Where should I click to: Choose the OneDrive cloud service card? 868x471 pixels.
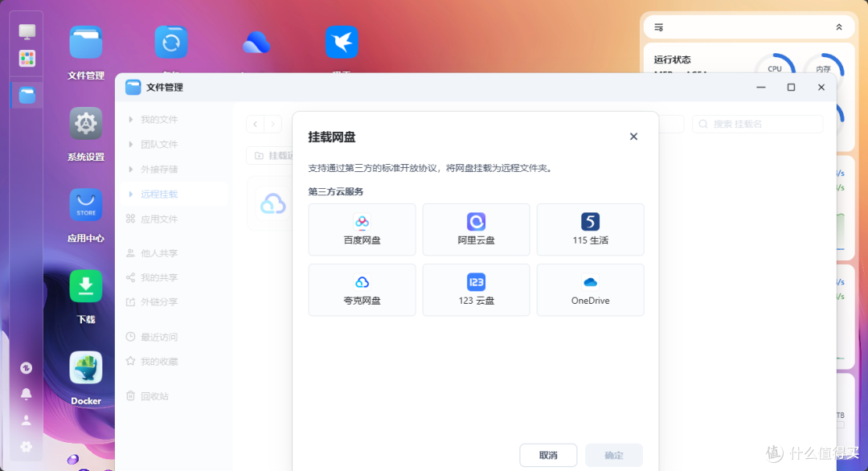coord(590,290)
